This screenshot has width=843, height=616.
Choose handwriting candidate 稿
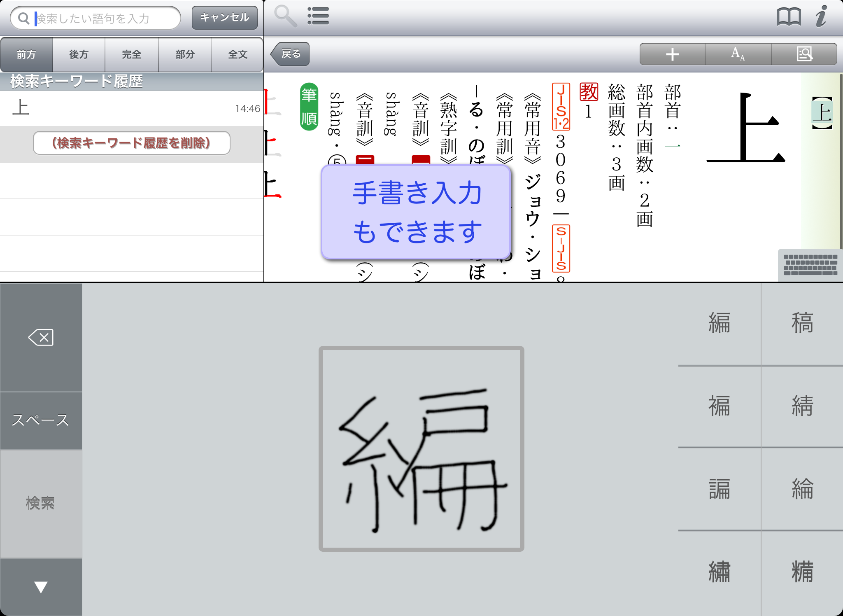tap(802, 323)
